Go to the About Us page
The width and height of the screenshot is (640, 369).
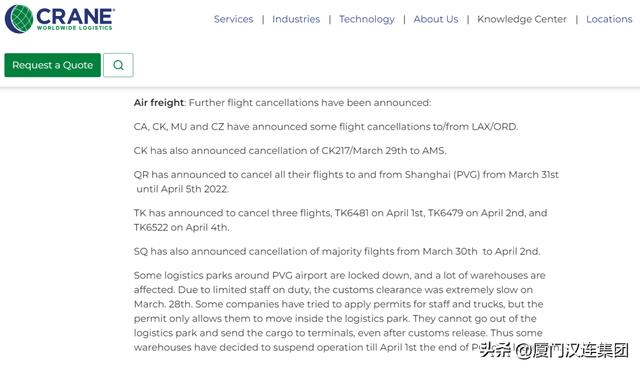click(436, 19)
